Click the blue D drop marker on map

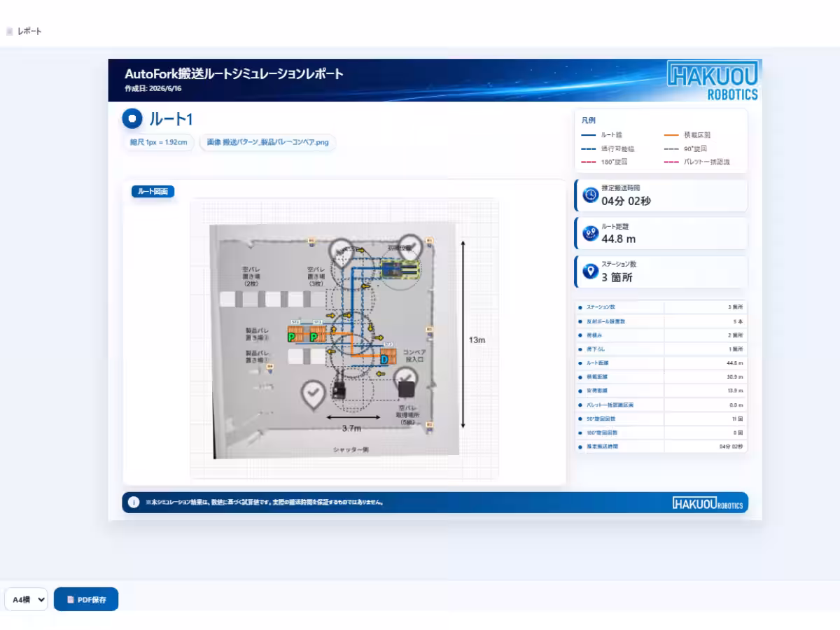(x=384, y=359)
